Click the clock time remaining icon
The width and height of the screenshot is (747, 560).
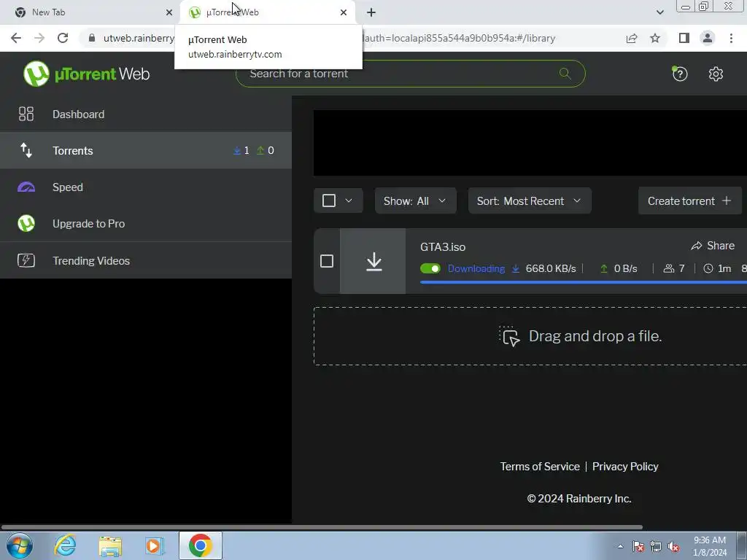(708, 268)
